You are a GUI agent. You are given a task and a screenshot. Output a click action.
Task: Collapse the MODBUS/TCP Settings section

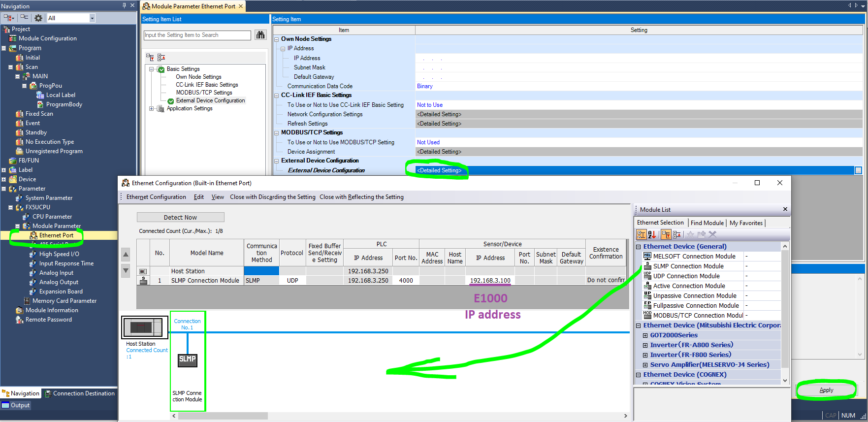point(277,132)
